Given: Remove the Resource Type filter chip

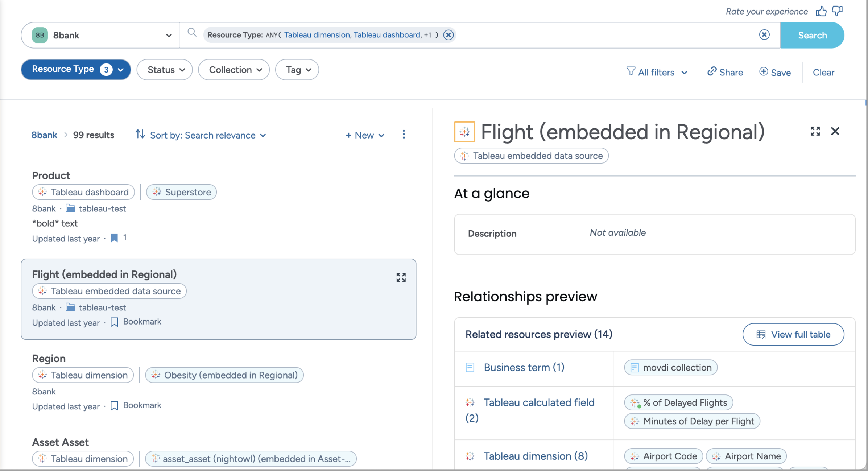Looking at the screenshot, I should pos(449,35).
